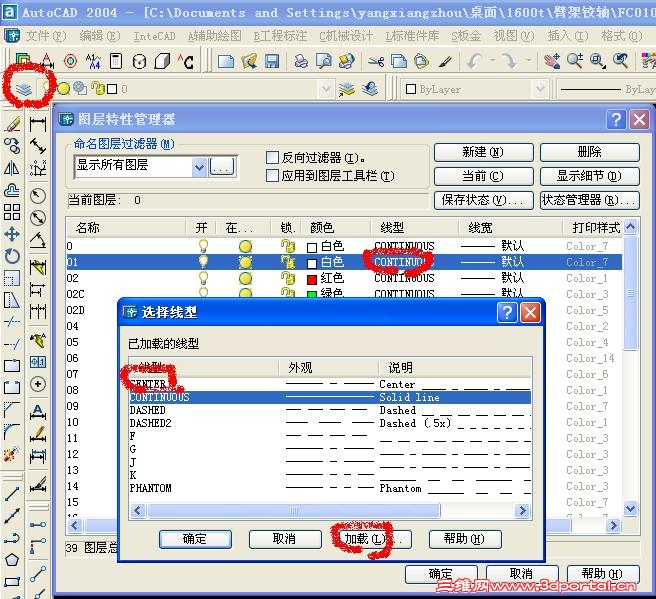Click the Help question icon of Select Linetype dialog
Viewport: 656px width, 599px height.
click(x=507, y=312)
